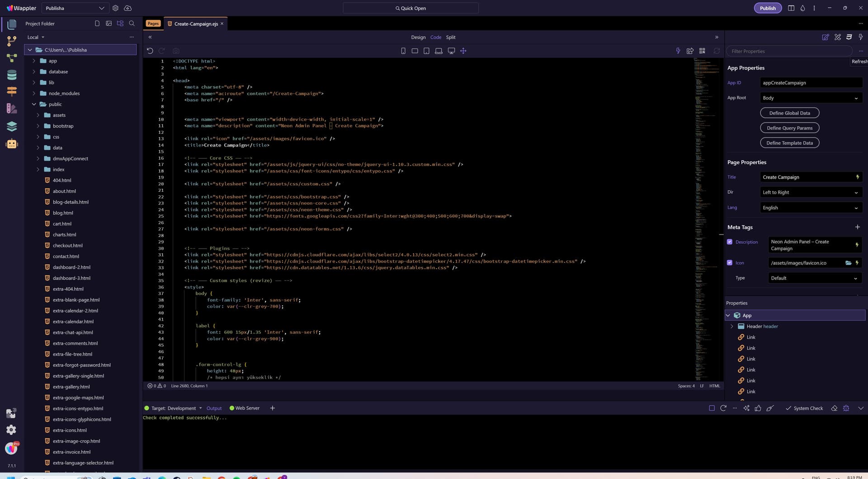Open the stacked layers sidebar icon
The height and width of the screenshot is (479, 868).
[12, 126]
